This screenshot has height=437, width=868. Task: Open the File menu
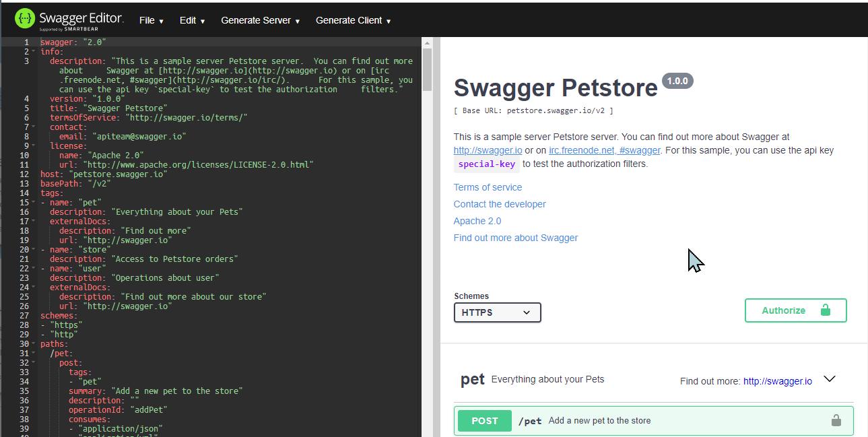click(151, 20)
